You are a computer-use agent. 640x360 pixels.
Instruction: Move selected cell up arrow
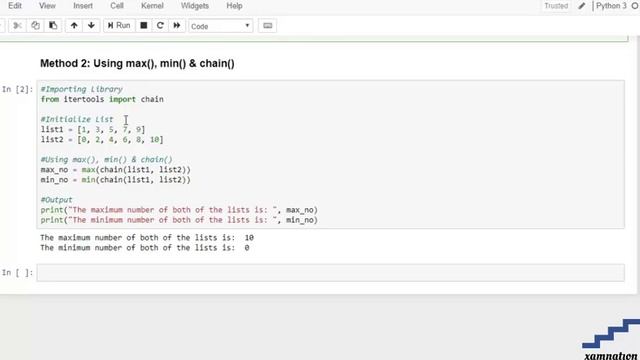tap(74, 26)
